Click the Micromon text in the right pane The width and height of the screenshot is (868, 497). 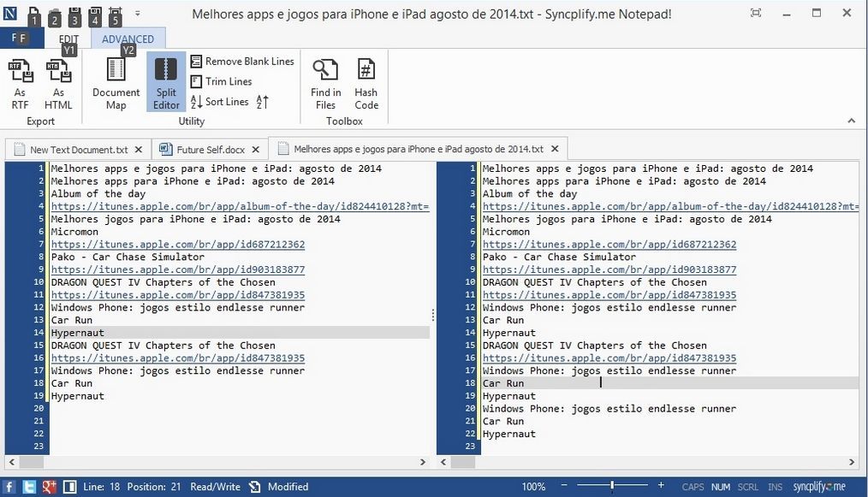pyautogui.click(x=506, y=232)
